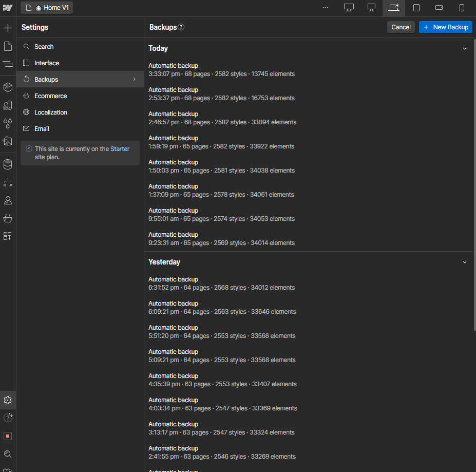Viewport: 476px width, 472px height.
Task: Collapse the Yesterday backups section
Action: click(465, 262)
